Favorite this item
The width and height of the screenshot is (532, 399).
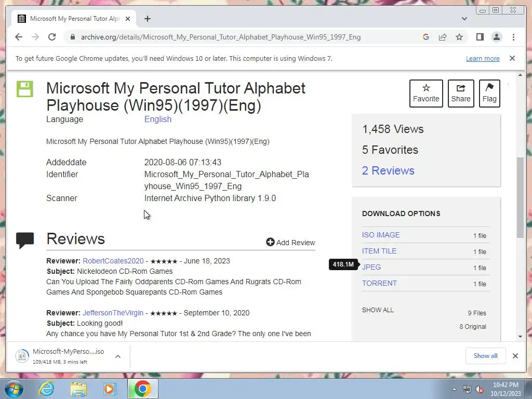(x=426, y=94)
